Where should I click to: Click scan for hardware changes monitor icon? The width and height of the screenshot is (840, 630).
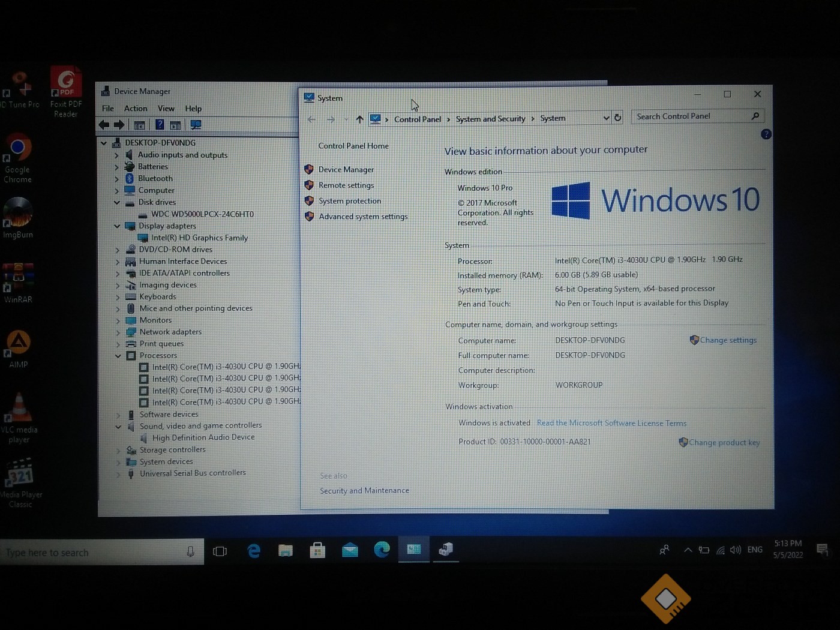point(196,124)
